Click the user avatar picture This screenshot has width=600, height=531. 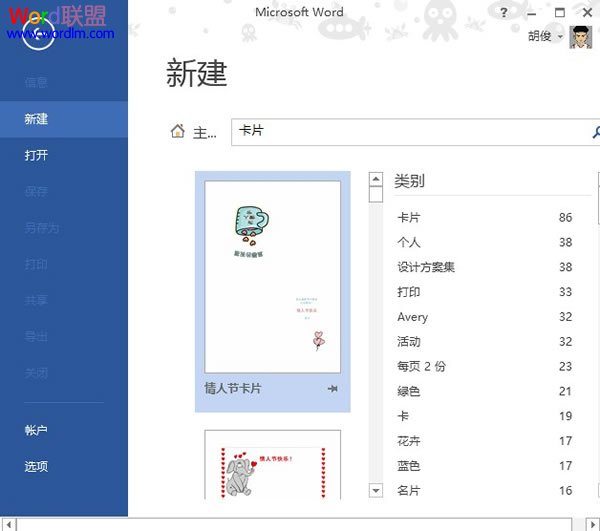pos(580,37)
